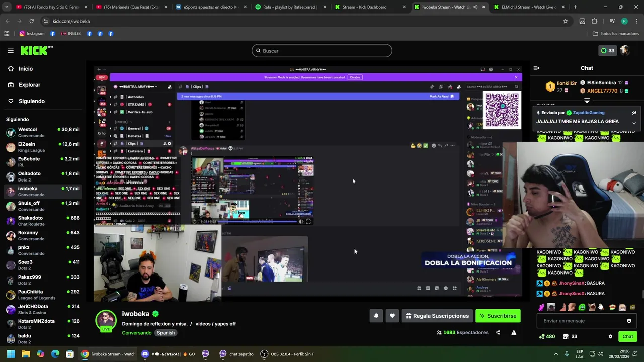Viewport: 644px width, 362px height.
Task: Click iwobeka streamer avatar with LIVE badge
Action: point(106,321)
